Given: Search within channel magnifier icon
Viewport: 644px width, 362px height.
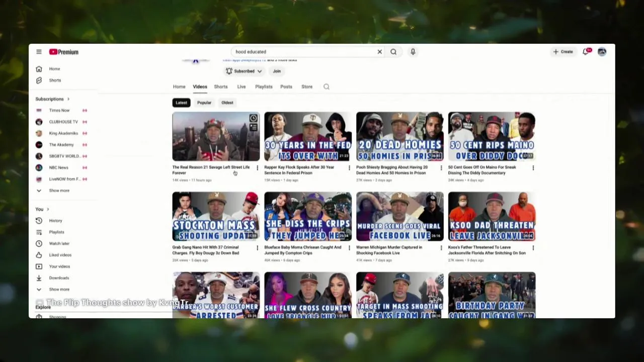Looking at the screenshot, I should point(327,86).
